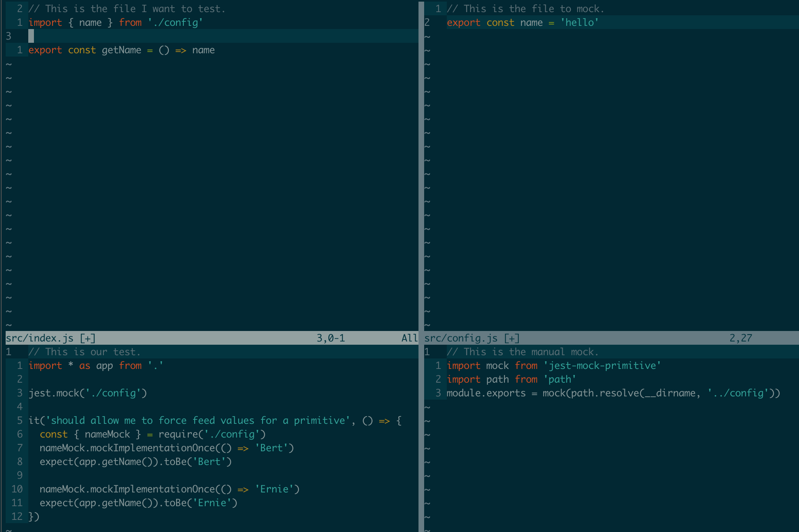Click the 'import * as app from' line
This screenshot has width=799, height=532.
(96, 365)
